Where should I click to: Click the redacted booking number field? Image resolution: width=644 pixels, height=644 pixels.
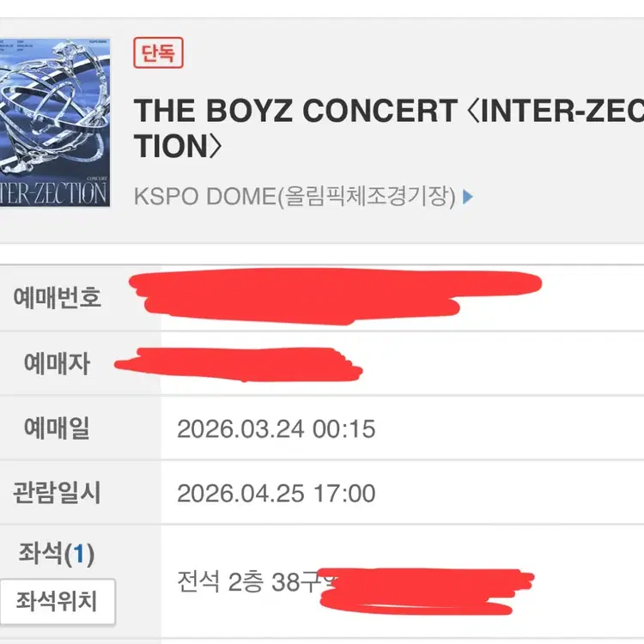(335, 292)
